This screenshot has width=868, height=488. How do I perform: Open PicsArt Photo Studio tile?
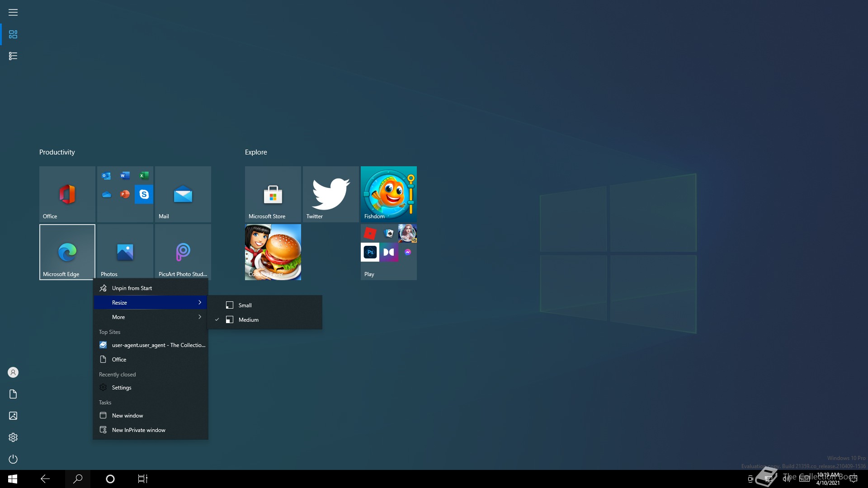point(183,252)
